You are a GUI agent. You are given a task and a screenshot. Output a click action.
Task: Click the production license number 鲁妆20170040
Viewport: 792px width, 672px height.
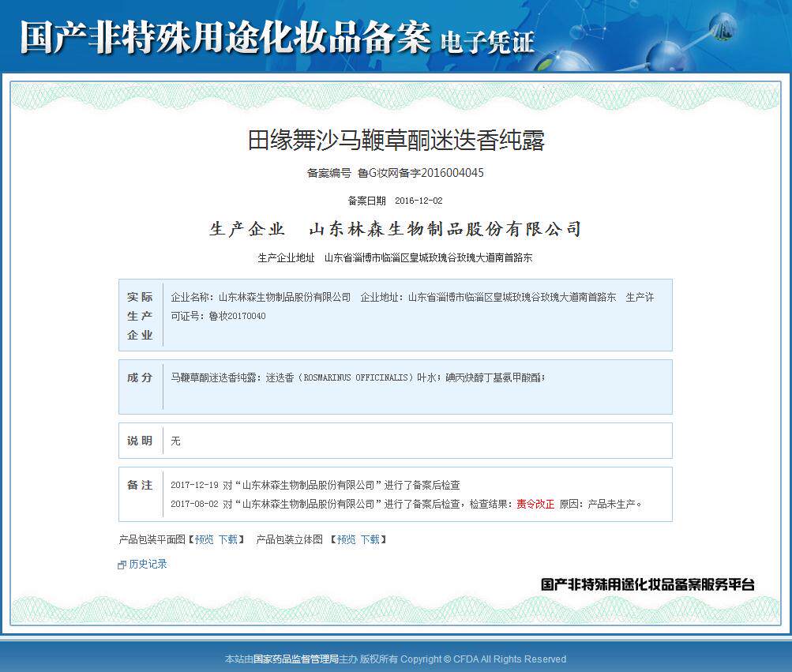(x=237, y=316)
